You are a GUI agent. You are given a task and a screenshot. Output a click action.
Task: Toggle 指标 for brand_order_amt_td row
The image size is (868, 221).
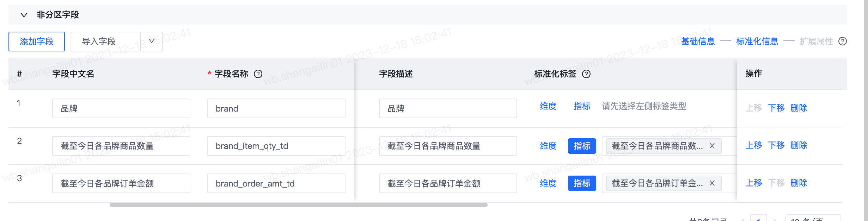(582, 183)
